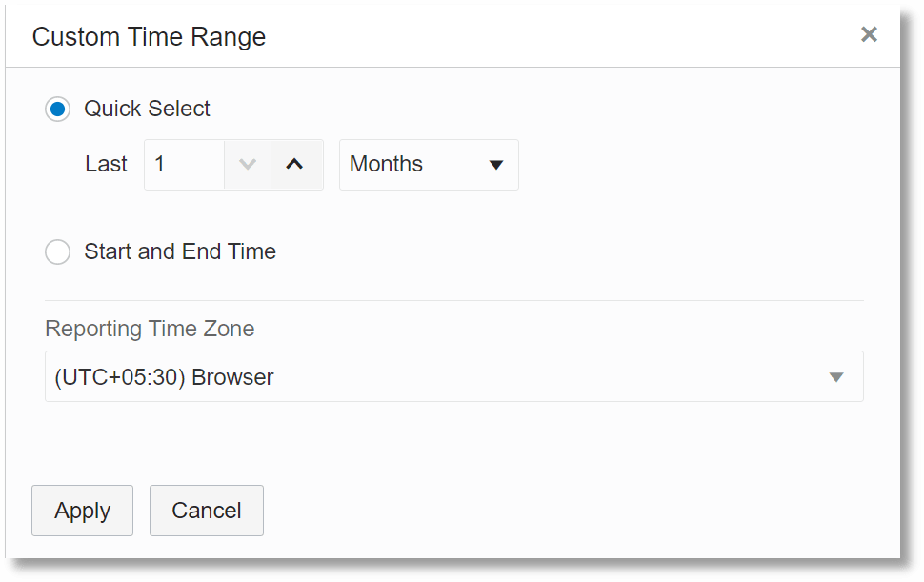This screenshot has width=924, height=582.
Task: Click the Custom Time Range dialog title
Action: coord(149,36)
